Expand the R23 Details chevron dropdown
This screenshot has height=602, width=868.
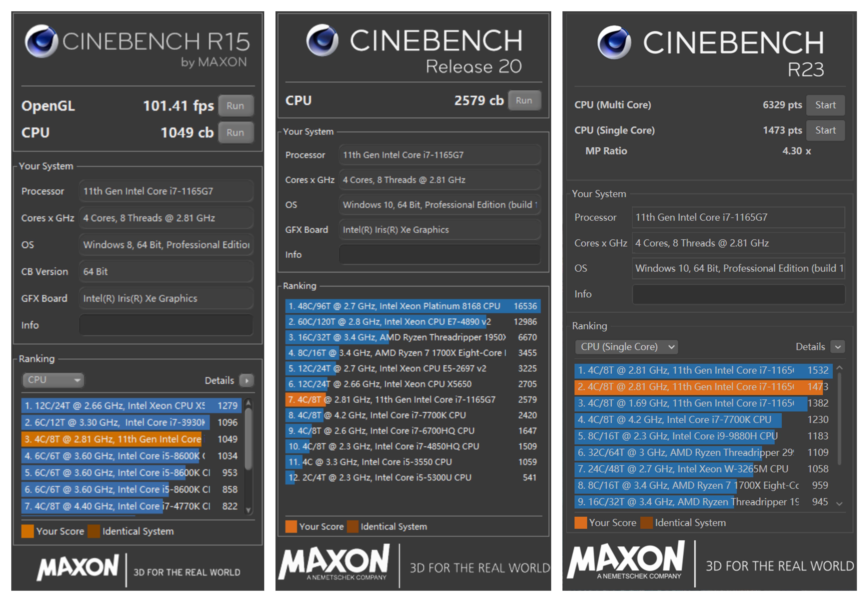pyautogui.click(x=837, y=347)
